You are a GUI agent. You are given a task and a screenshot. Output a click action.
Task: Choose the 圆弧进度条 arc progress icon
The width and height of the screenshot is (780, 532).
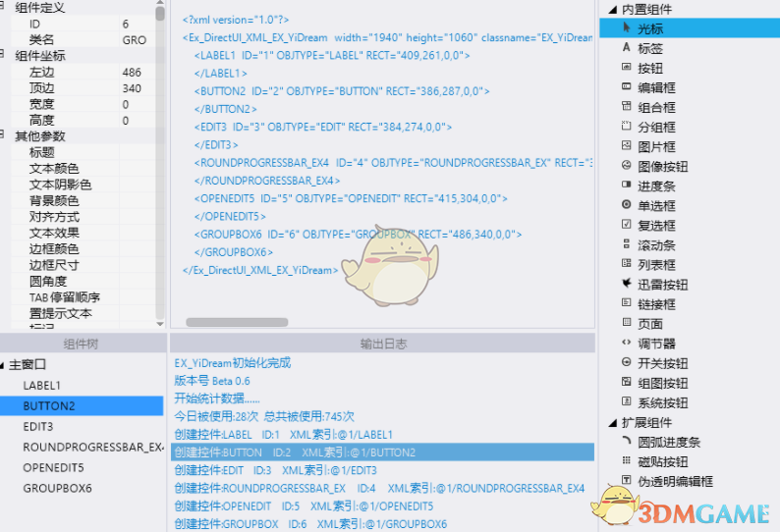[x=627, y=441]
